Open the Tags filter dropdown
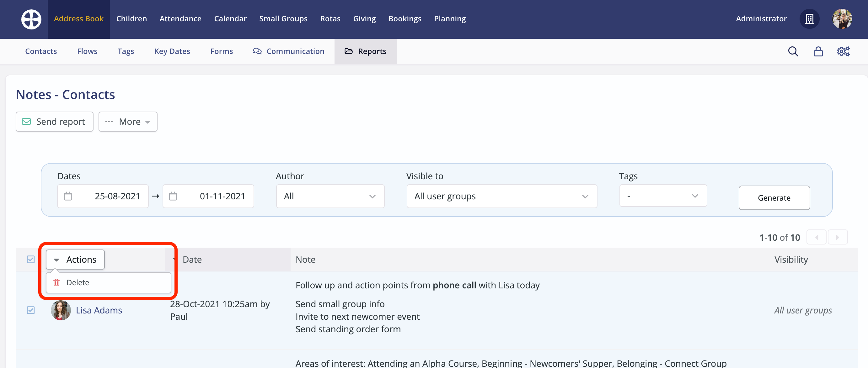868x368 pixels. pos(663,196)
